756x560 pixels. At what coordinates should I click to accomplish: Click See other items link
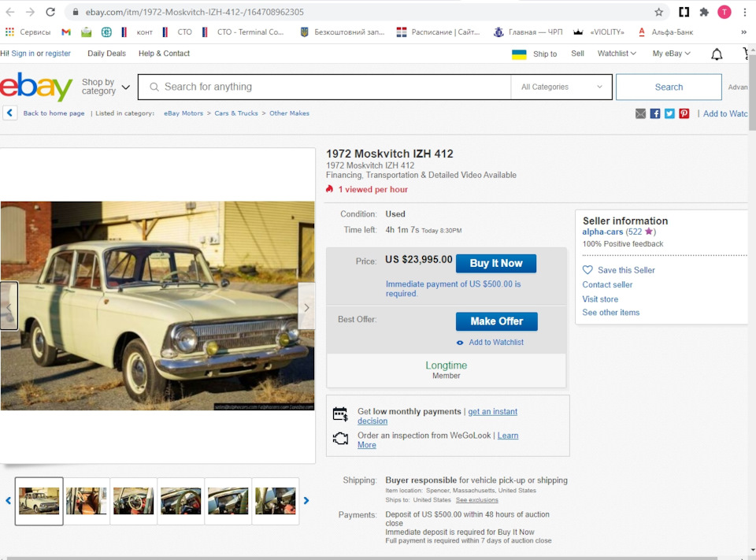(611, 313)
